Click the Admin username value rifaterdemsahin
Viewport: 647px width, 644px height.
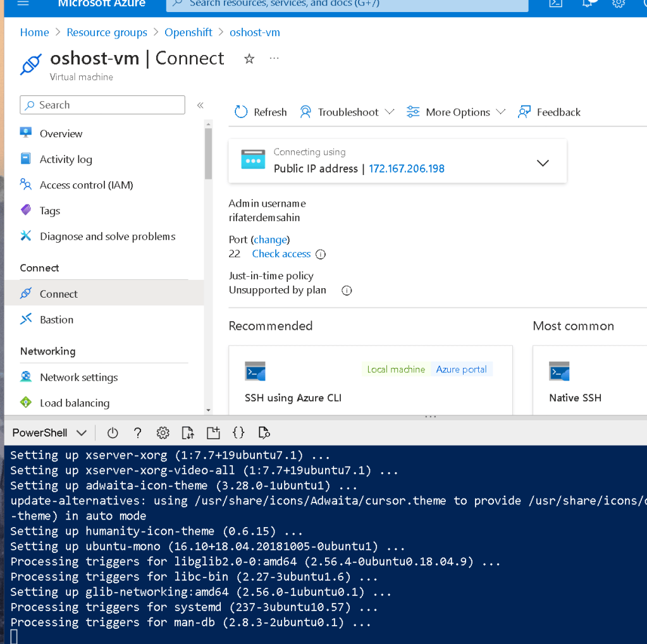[264, 217]
